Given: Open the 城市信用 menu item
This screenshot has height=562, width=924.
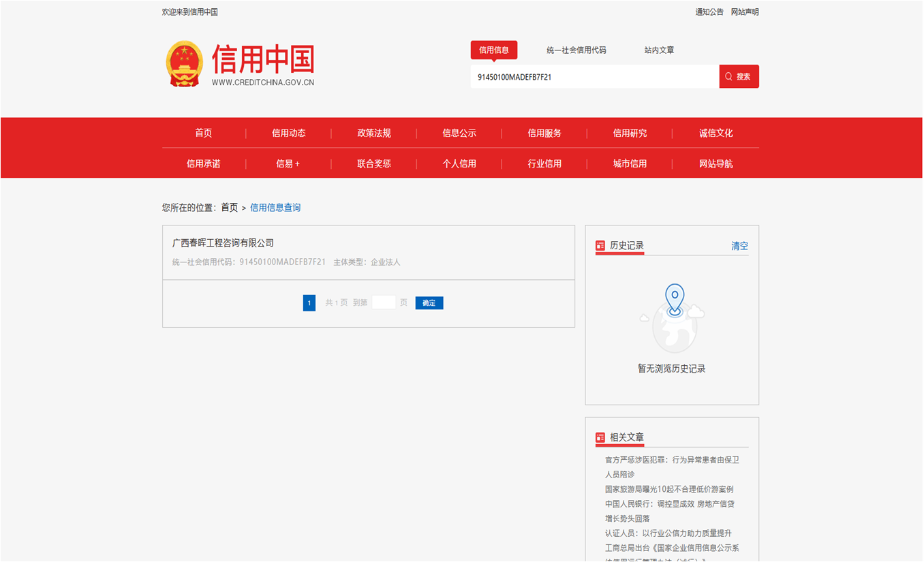Looking at the screenshot, I should (x=630, y=163).
